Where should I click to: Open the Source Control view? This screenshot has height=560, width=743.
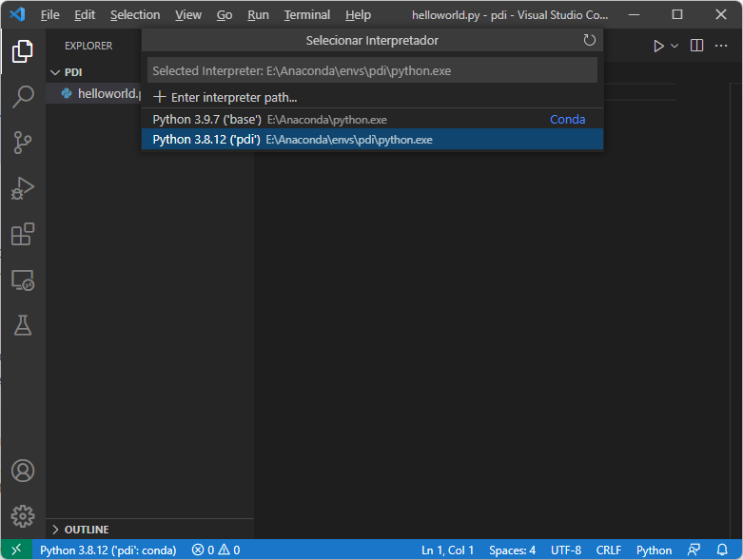pyautogui.click(x=22, y=143)
